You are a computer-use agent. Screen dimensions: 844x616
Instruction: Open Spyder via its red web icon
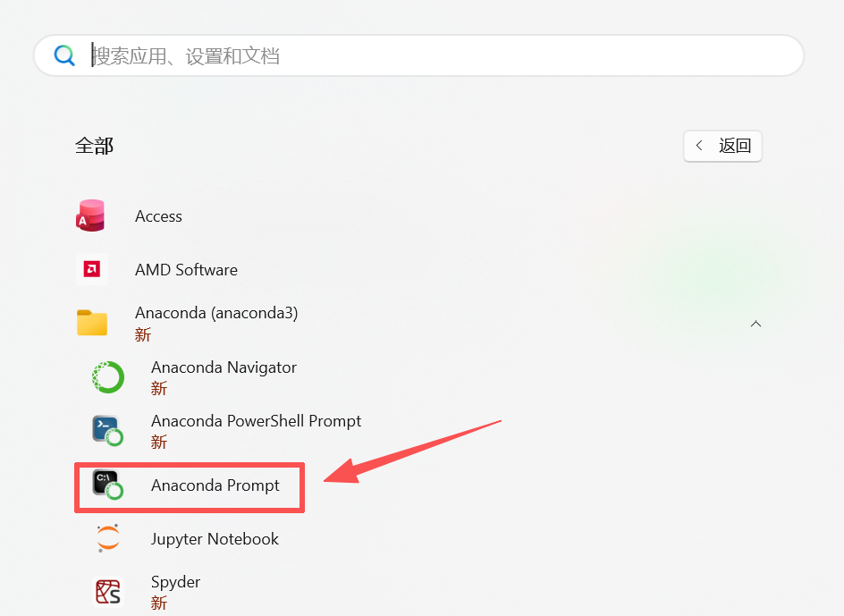pos(107,592)
